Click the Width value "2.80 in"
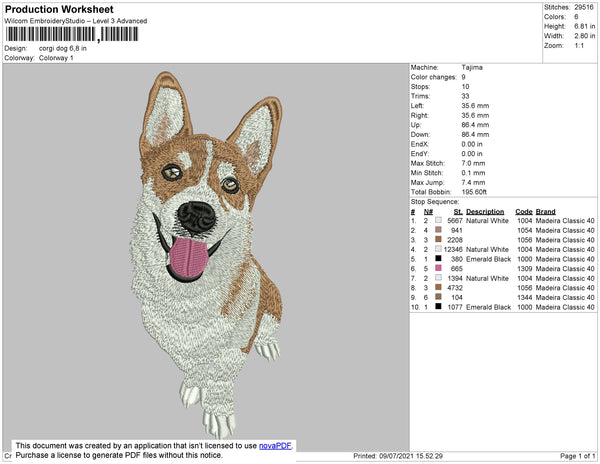This screenshot has height=464, width=600. point(584,36)
